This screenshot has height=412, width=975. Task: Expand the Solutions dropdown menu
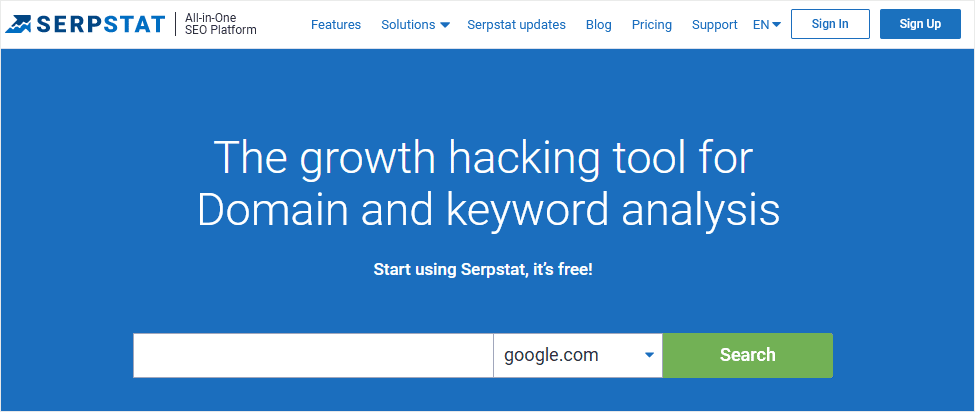click(409, 25)
